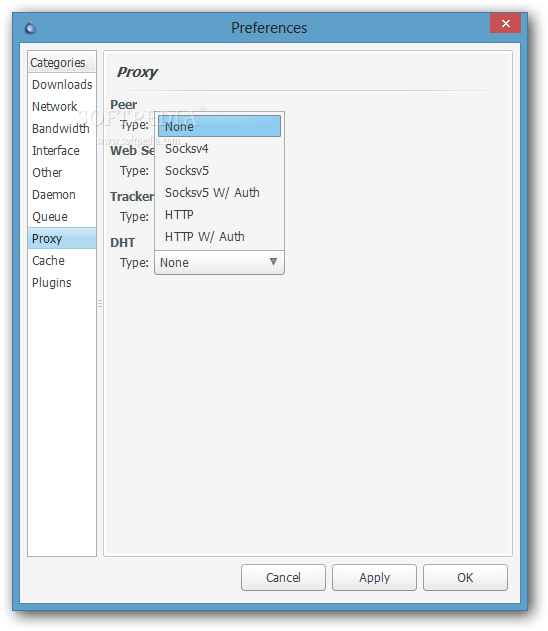This screenshot has height=631, width=548.
Task: Go to the Interface category
Action: click(62, 151)
